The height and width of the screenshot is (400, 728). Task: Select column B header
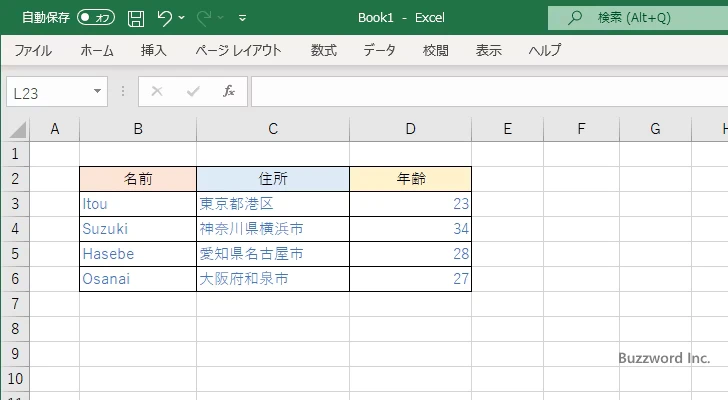[x=138, y=129]
